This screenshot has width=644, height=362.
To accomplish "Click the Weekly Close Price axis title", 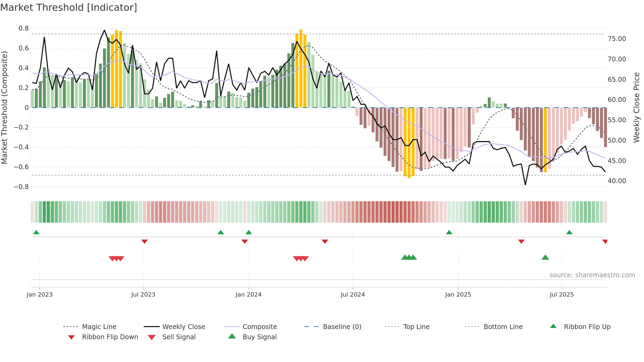I will coord(636,108).
